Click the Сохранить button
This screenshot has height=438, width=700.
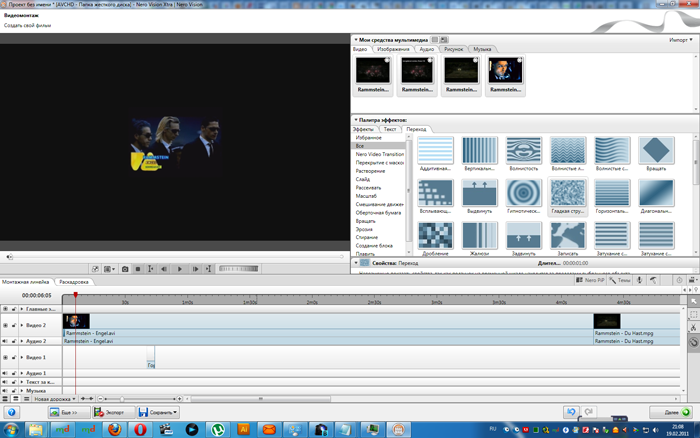click(158, 413)
